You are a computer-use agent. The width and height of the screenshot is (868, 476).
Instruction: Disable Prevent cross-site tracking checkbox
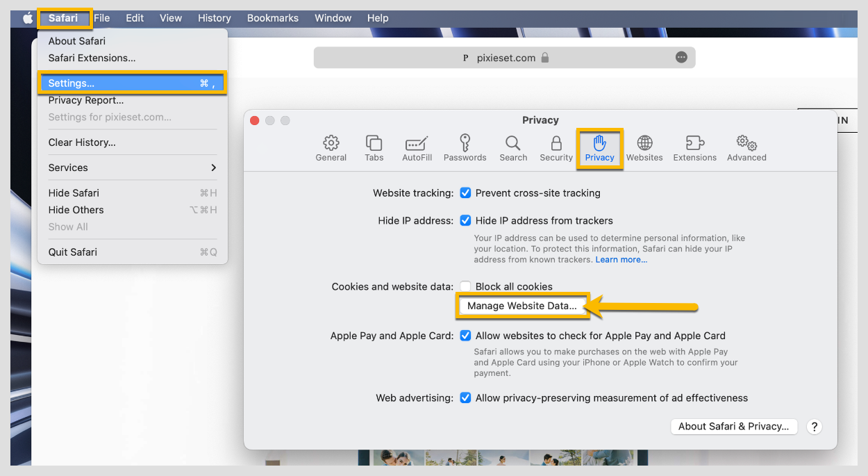[x=465, y=193]
